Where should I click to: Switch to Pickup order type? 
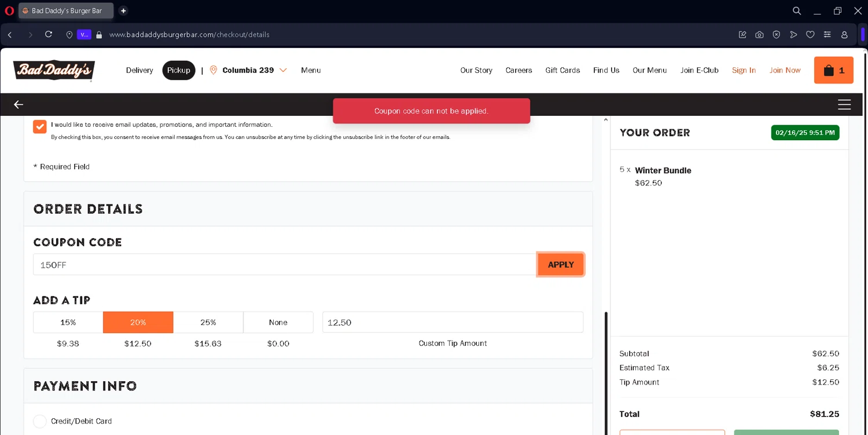pos(179,70)
